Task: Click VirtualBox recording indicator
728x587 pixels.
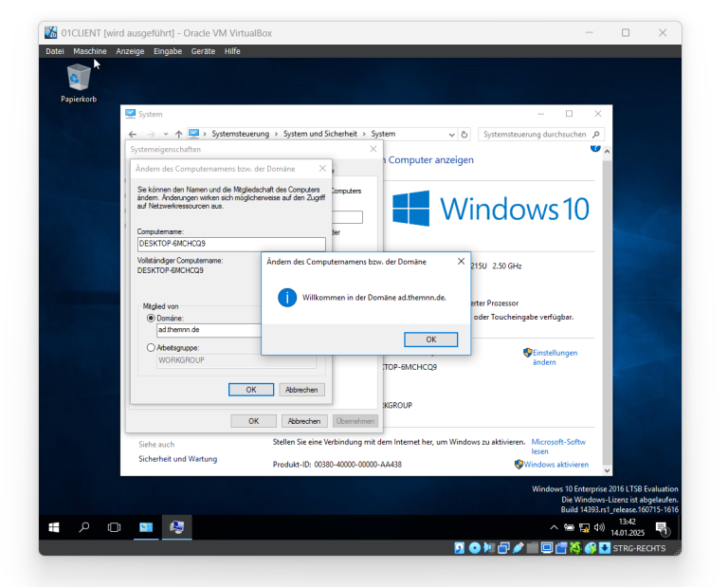Action: [x=561, y=548]
